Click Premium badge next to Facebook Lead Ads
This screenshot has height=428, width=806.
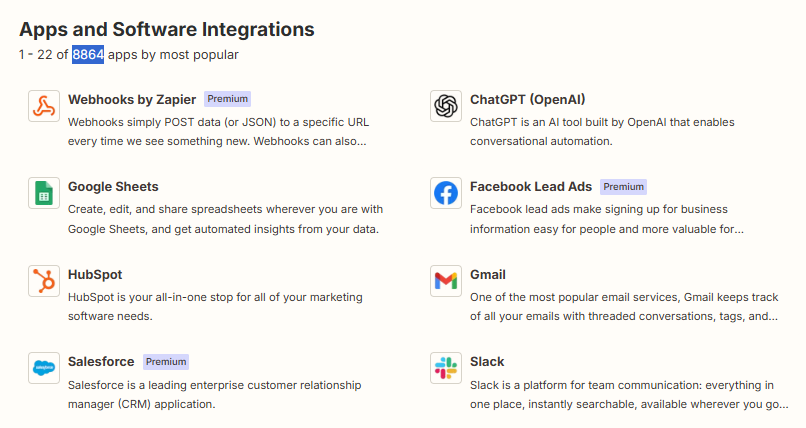(623, 186)
